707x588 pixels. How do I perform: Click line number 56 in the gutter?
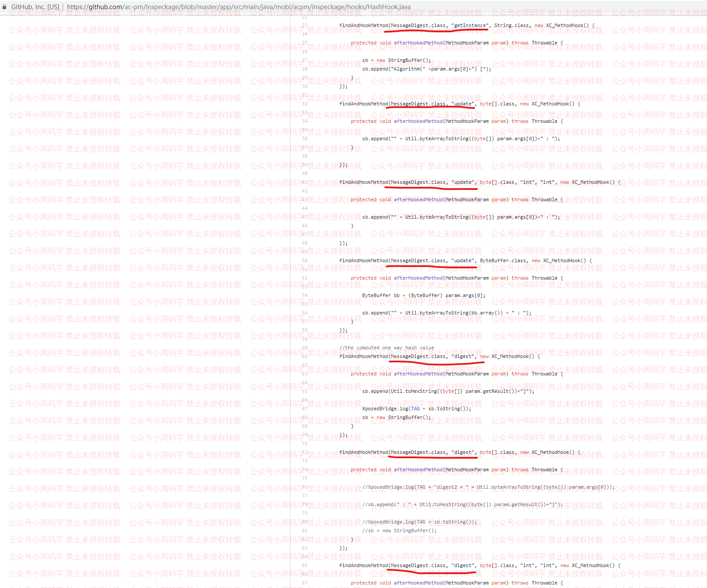(x=305, y=313)
